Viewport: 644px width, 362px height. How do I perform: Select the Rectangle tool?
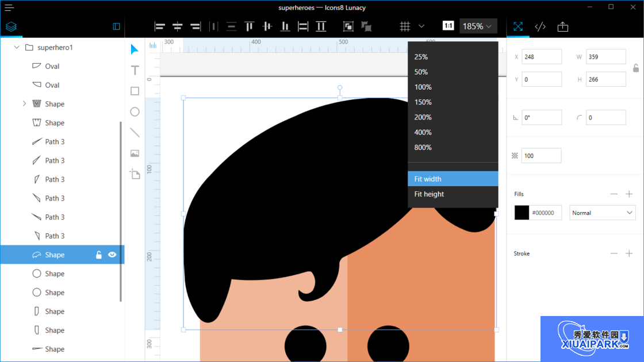click(x=135, y=91)
